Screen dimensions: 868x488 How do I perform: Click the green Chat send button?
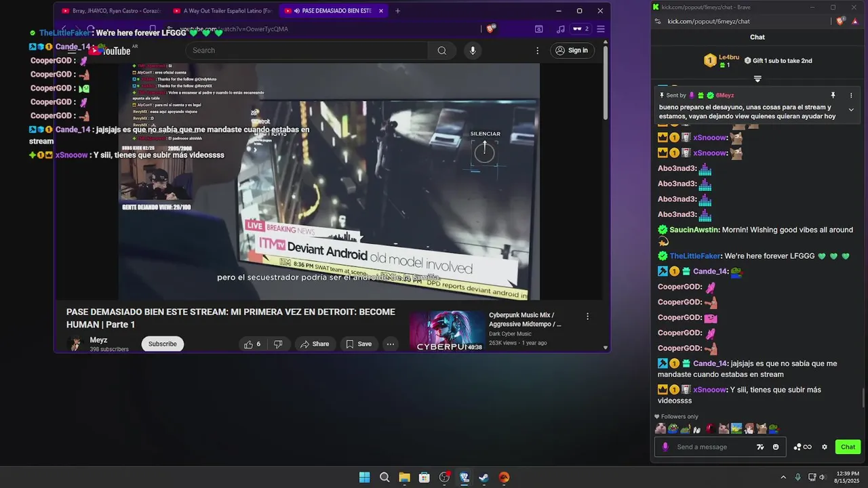click(848, 447)
